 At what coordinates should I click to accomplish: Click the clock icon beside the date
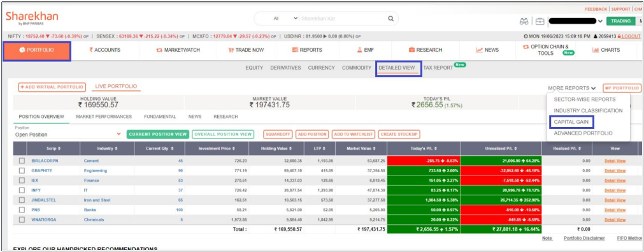(526, 36)
